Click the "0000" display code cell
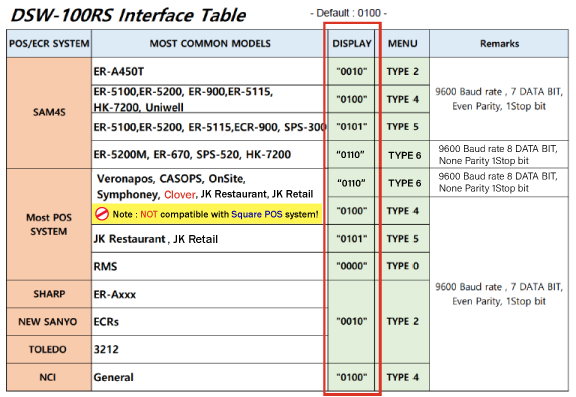This screenshot has height=397, width=576. click(352, 266)
